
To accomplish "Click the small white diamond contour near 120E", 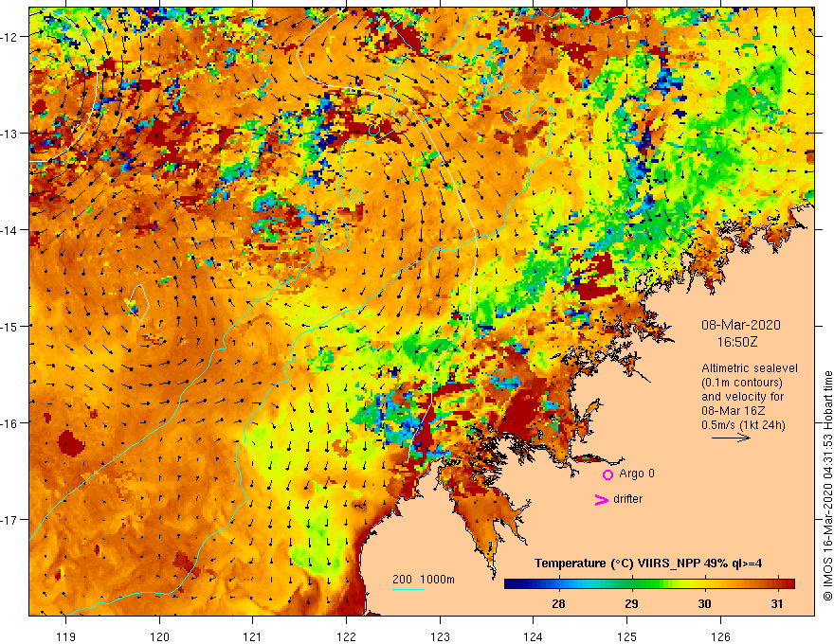I will pyautogui.click(x=139, y=303).
